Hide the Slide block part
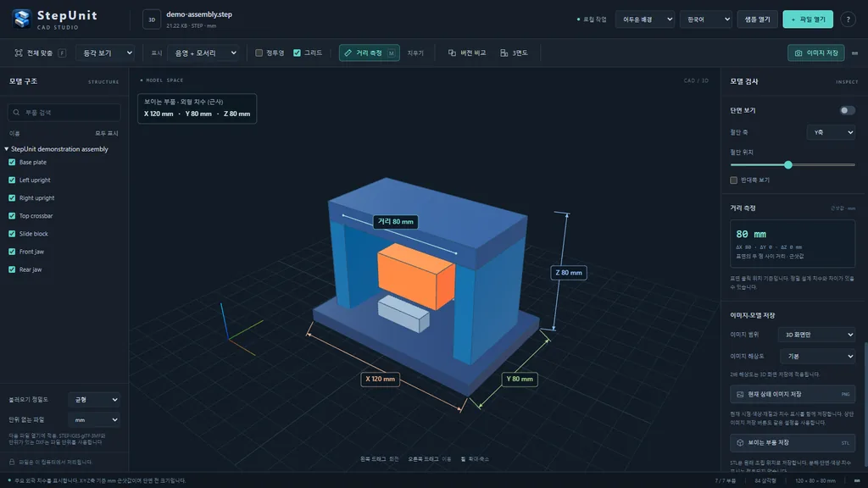Screen dimensions: 868x488 (x=12, y=234)
